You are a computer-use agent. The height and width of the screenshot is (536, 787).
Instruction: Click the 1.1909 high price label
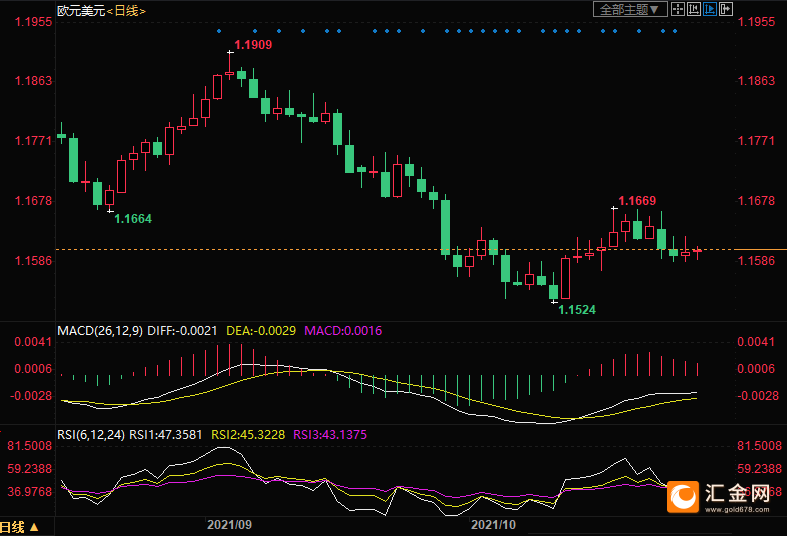coord(253,45)
